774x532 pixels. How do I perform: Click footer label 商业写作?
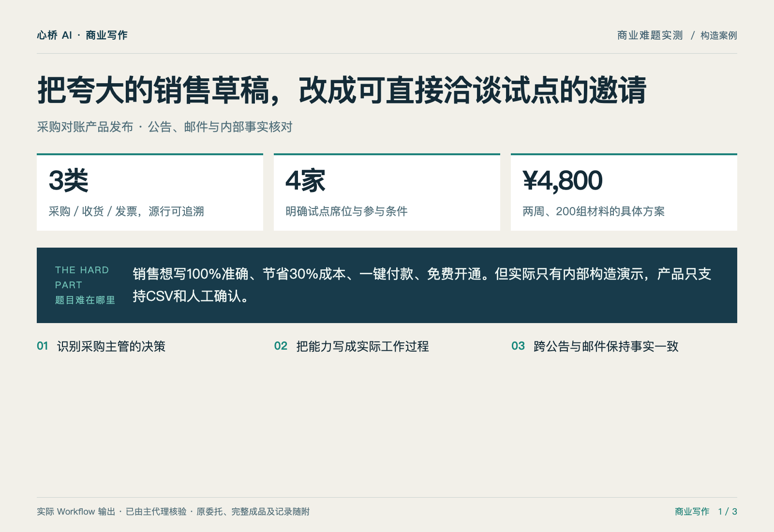point(692,512)
